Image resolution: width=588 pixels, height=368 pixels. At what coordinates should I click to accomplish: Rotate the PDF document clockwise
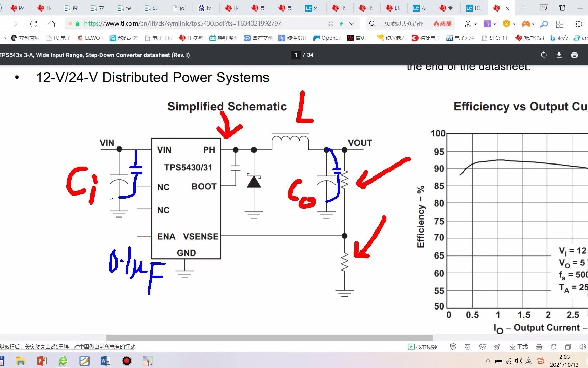(x=544, y=55)
